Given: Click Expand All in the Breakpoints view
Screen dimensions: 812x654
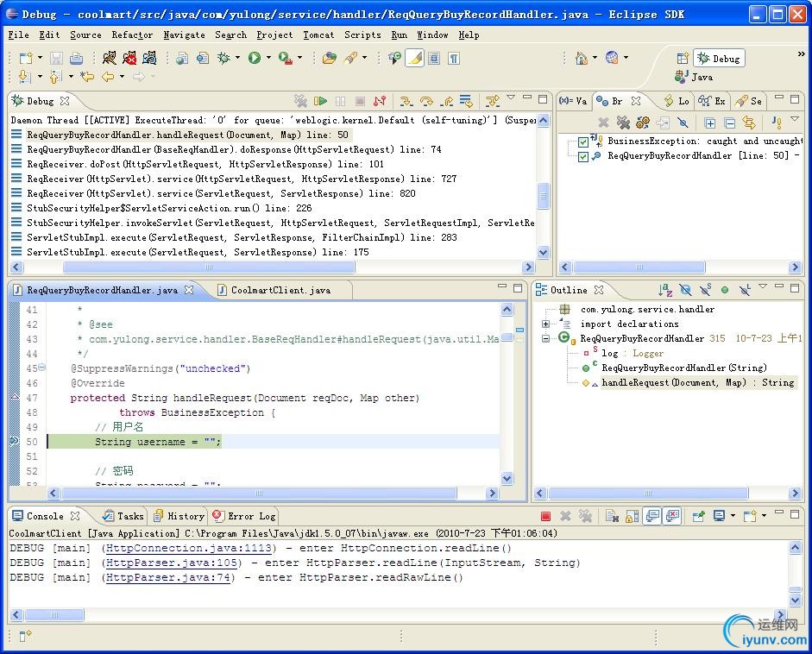Looking at the screenshot, I should 710,123.
